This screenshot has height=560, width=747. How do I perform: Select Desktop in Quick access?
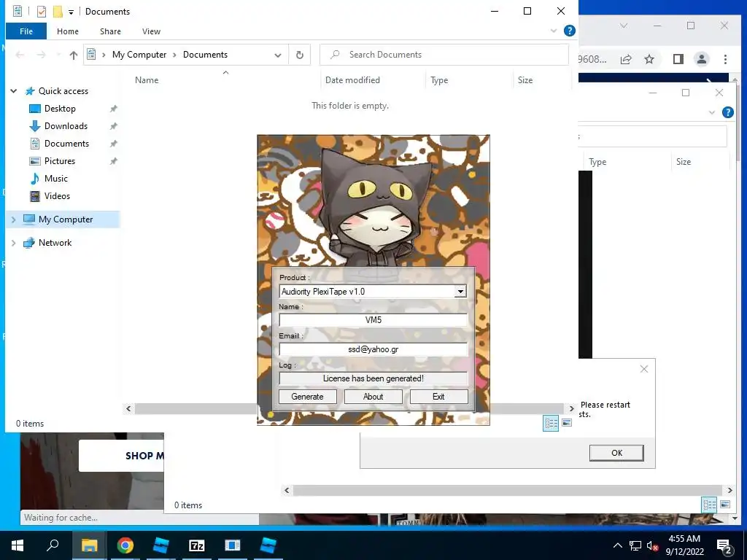click(x=60, y=109)
